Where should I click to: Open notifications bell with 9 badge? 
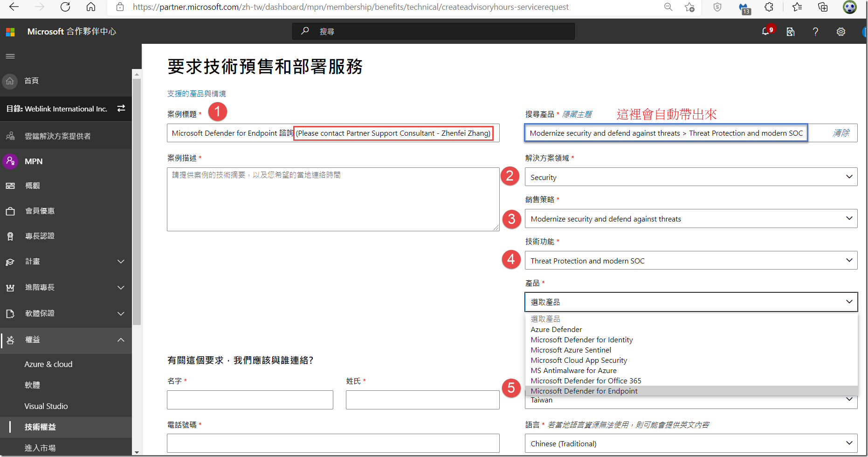[x=767, y=31]
